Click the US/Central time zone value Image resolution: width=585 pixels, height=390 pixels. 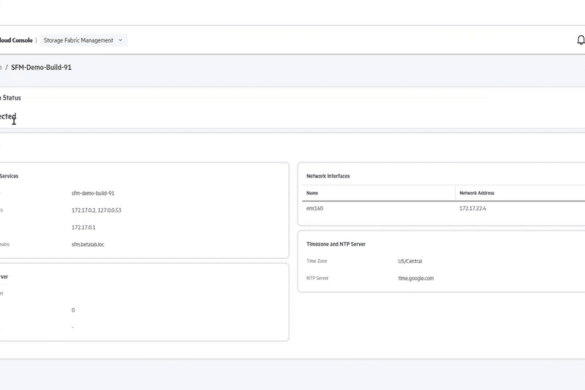410,261
